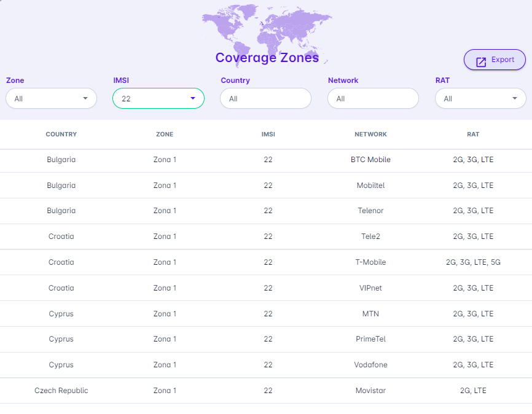Click the Czech Republic Movistar row

370,391
